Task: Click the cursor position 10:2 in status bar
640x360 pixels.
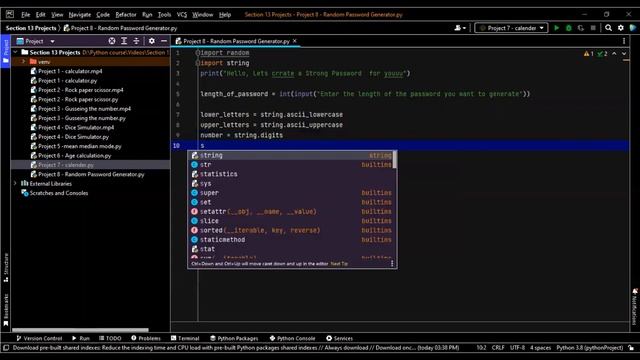Action: [x=481, y=348]
